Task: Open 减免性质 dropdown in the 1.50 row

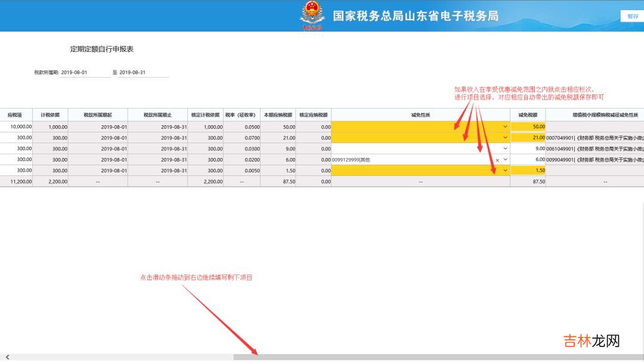Action: coord(505,171)
